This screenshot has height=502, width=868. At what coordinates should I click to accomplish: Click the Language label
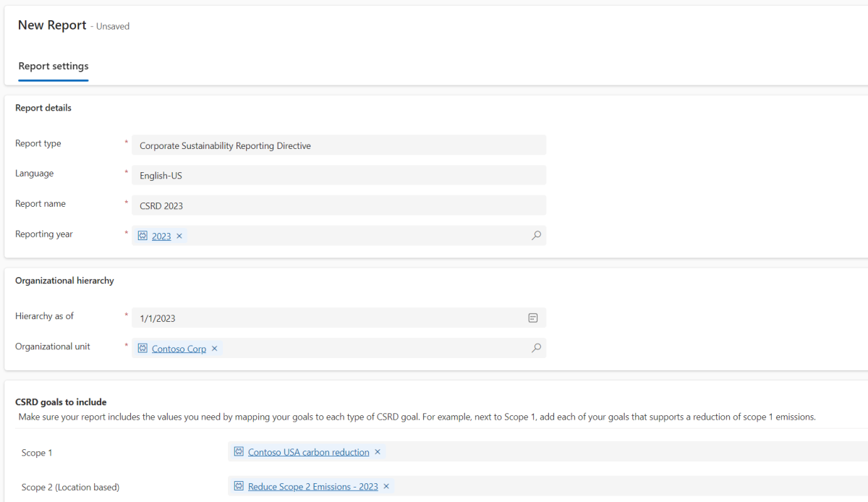[34, 174]
